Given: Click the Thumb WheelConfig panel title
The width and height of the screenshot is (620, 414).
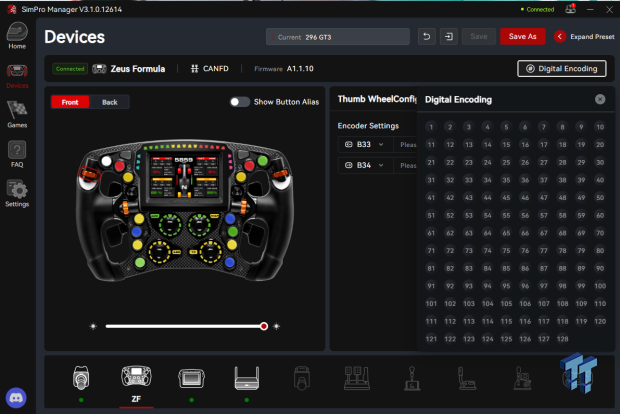Looking at the screenshot, I should [377, 99].
